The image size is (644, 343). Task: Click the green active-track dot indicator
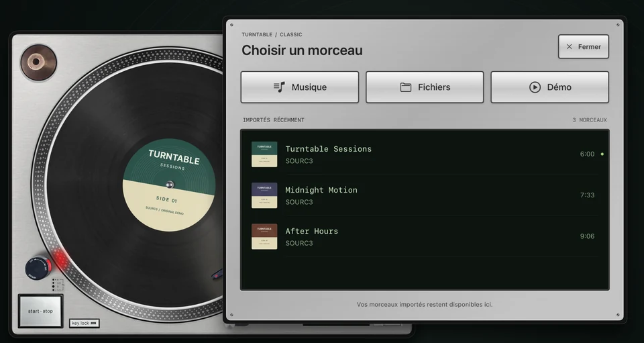click(x=602, y=154)
